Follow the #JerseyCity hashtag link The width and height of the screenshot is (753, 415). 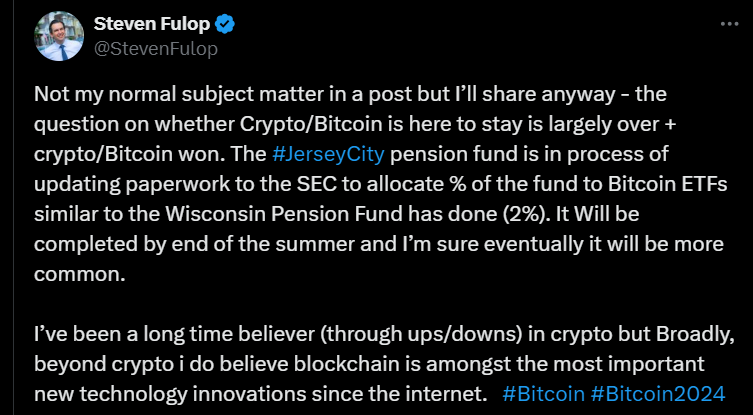pyautogui.click(x=328, y=155)
